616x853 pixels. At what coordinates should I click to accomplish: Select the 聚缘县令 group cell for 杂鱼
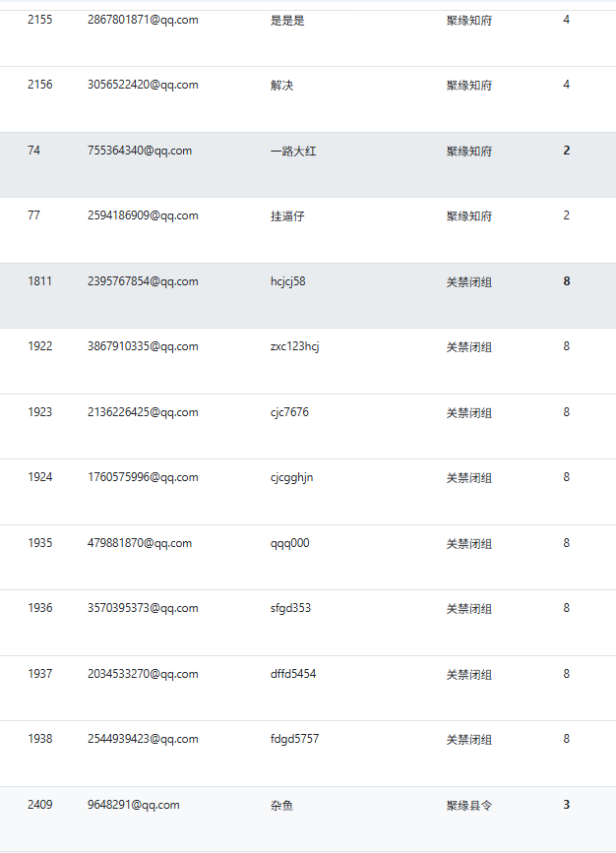click(469, 806)
